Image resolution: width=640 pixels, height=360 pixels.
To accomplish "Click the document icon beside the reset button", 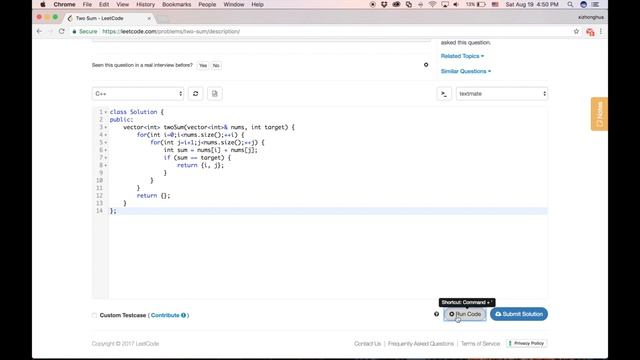I will tap(215, 94).
